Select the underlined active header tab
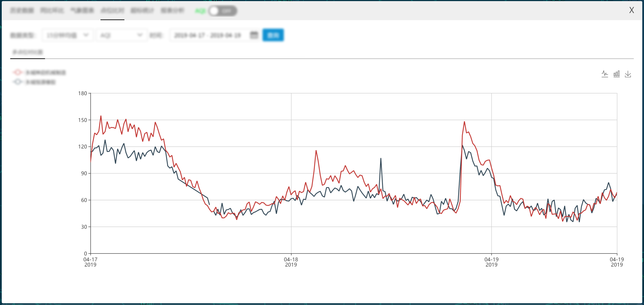 click(112, 10)
